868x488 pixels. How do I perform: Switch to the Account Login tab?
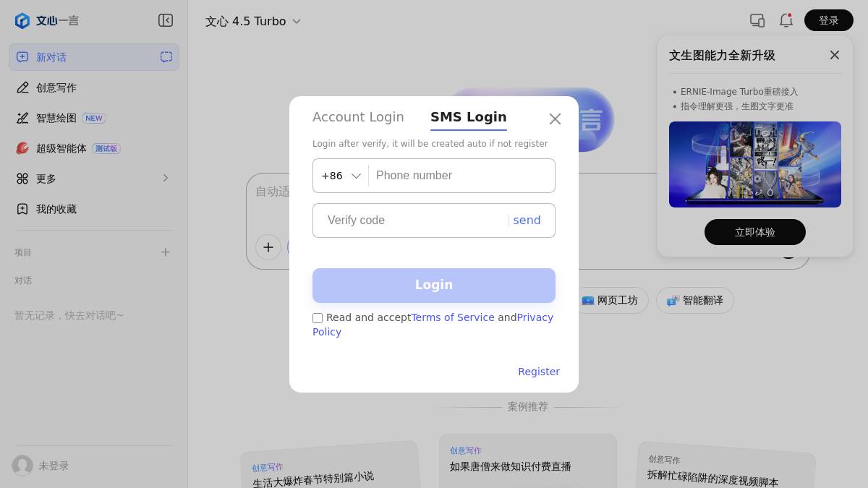point(358,117)
